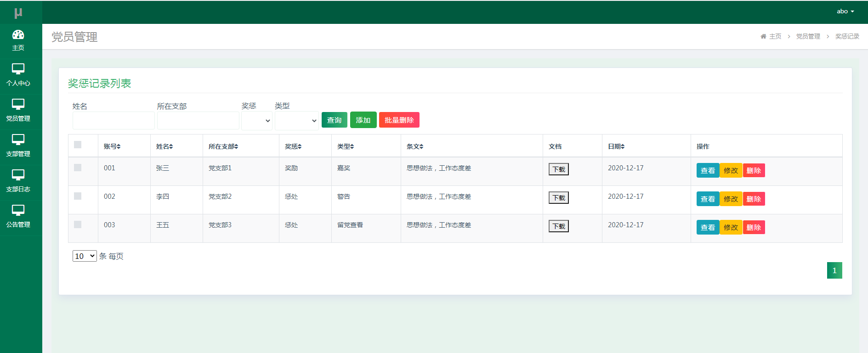Click the 添加 add button

pos(363,120)
